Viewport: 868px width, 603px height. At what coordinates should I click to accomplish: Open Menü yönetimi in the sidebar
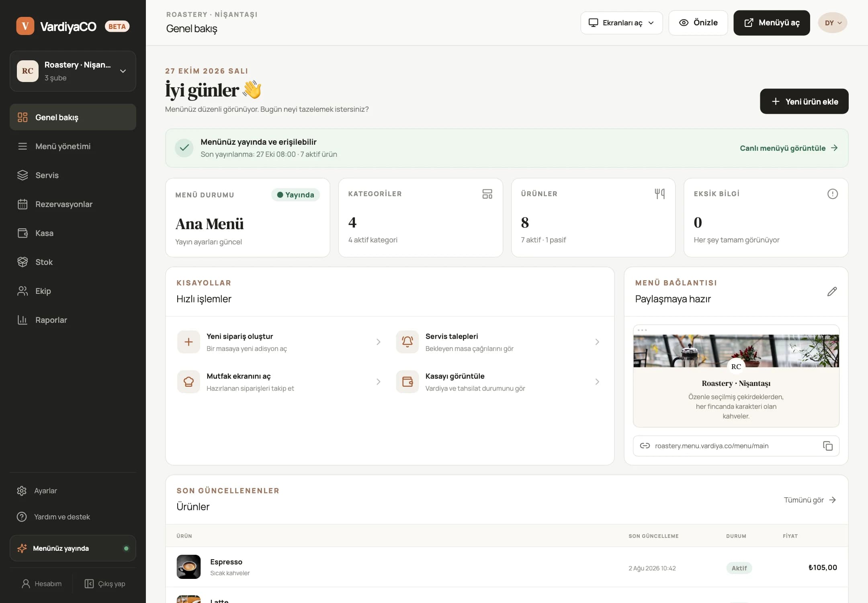73,146
